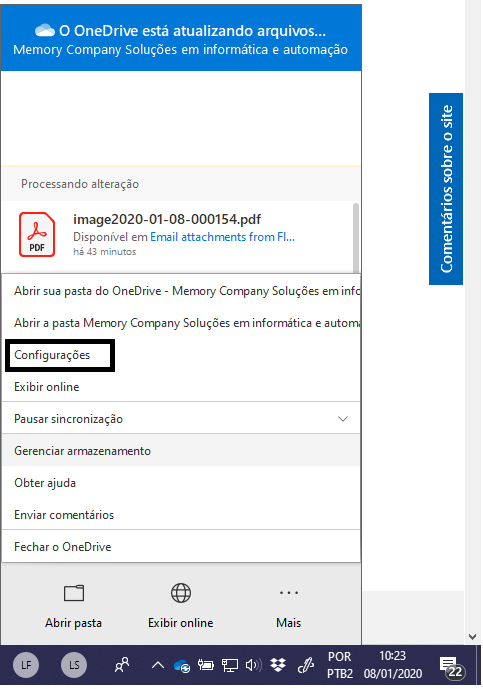Click the LS user avatar in the taskbar
Viewport: 483px width, 689px height.
coord(74,665)
